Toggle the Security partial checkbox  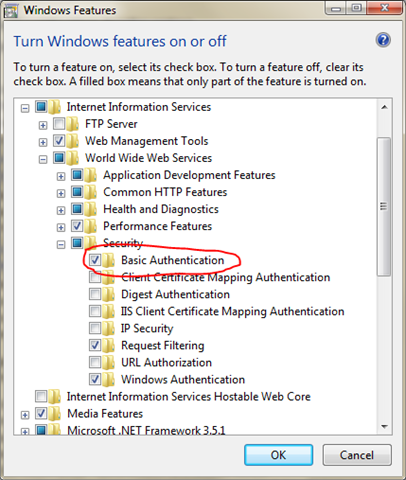[77, 243]
